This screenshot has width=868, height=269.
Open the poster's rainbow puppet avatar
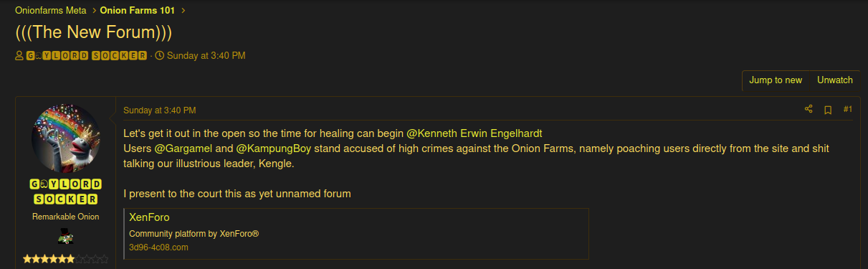66,138
